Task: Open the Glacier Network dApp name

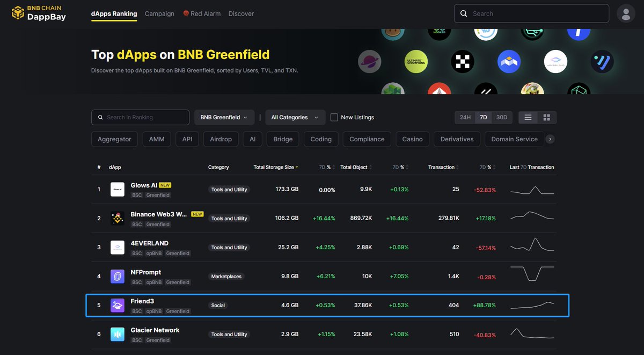Action: point(155,330)
